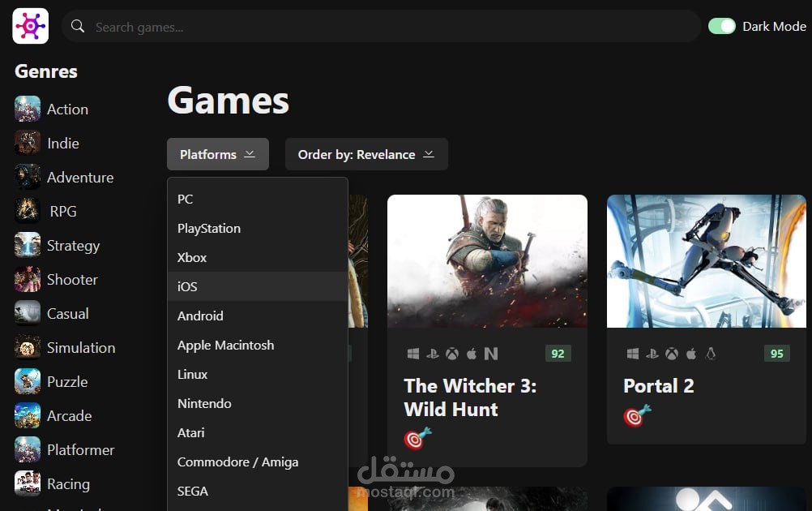Pick Nintendo platform option
Screen dimensions: 812x511
tap(258, 403)
